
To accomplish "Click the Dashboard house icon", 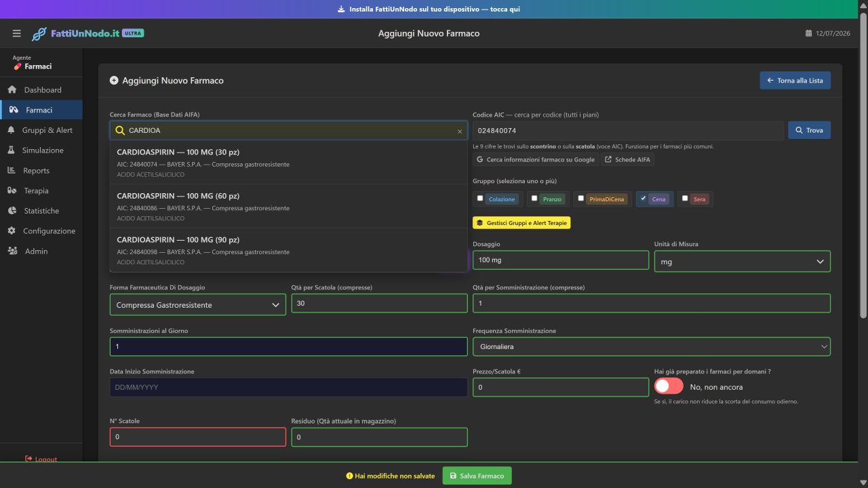I will click(12, 89).
